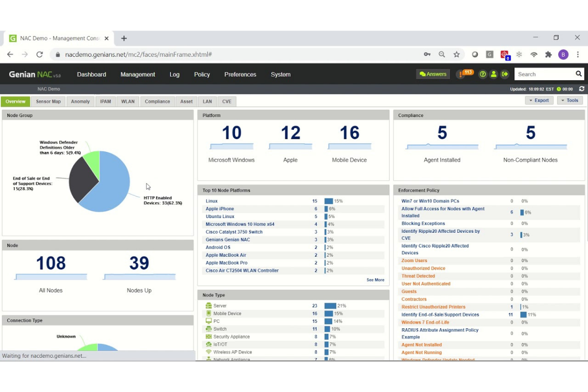Click the Wireless AP Device wifi icon
588x392 pixels.
208,352
